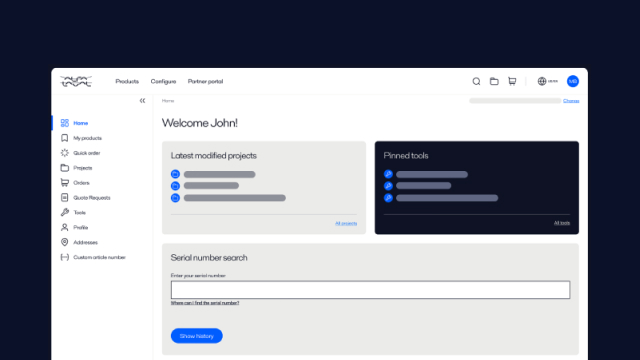Collapse the sidebar with double chevron
The width and height of the screenshot is (640, 360).
[x=142, y=100]
